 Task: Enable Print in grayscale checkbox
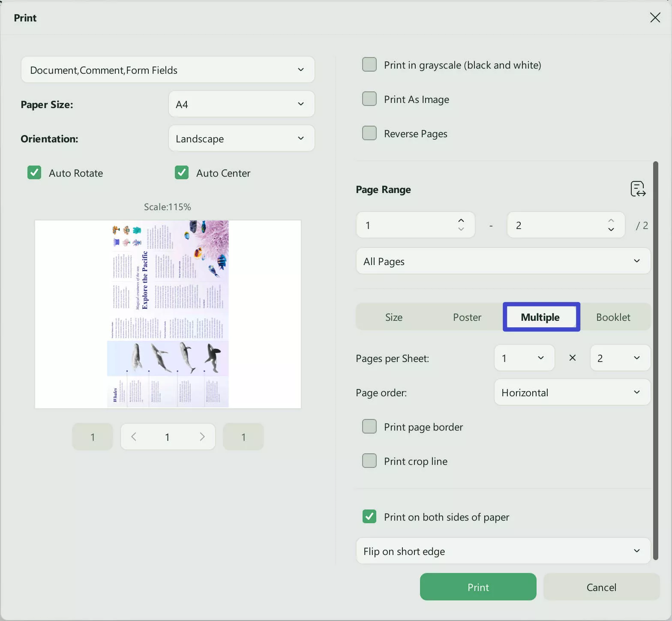click(369, 65)
